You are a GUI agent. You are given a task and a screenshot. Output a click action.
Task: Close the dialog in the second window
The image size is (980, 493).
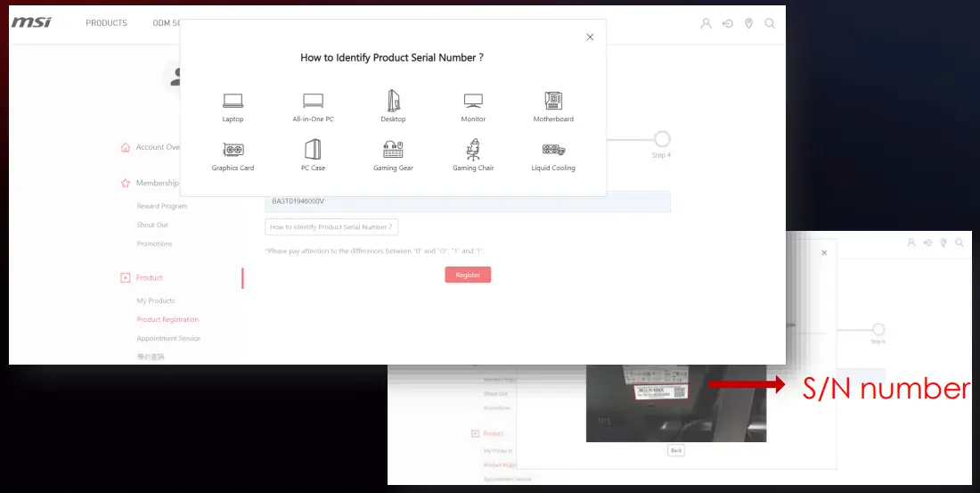[824, 253]
